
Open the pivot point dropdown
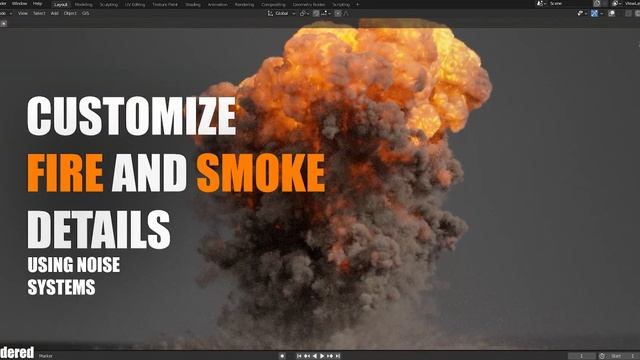pos(304,13)
